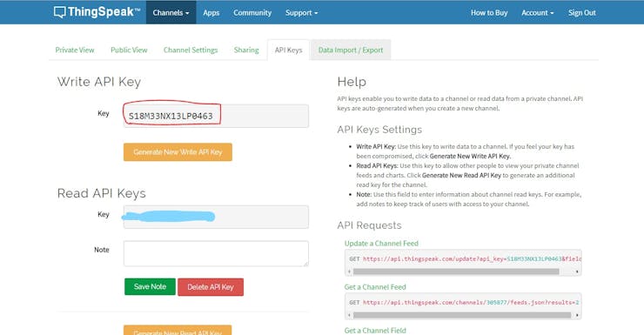Click the Help heading
Screen dimensions: 644x335
352,82
